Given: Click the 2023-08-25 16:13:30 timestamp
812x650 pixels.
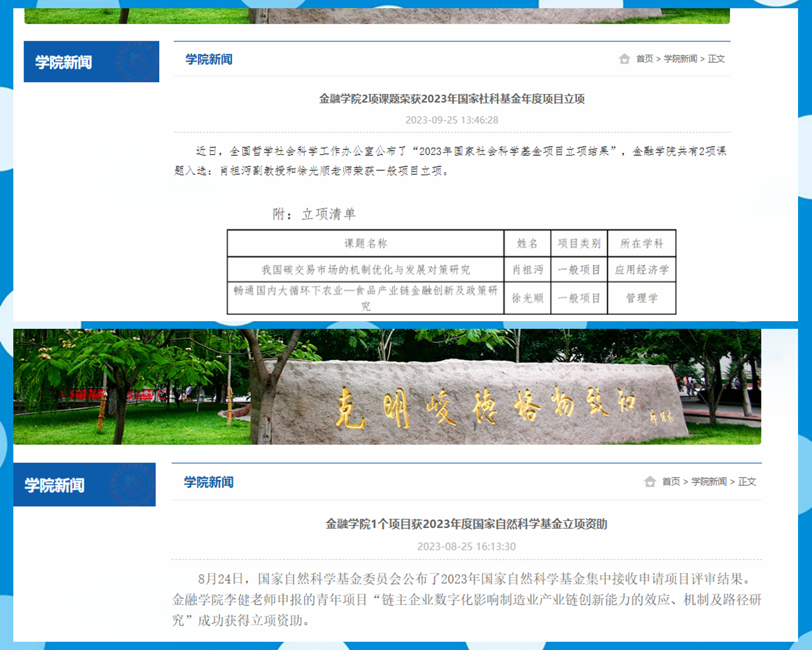Looking at the screenshot, I should pyautogui.click(x=466, y=547).
